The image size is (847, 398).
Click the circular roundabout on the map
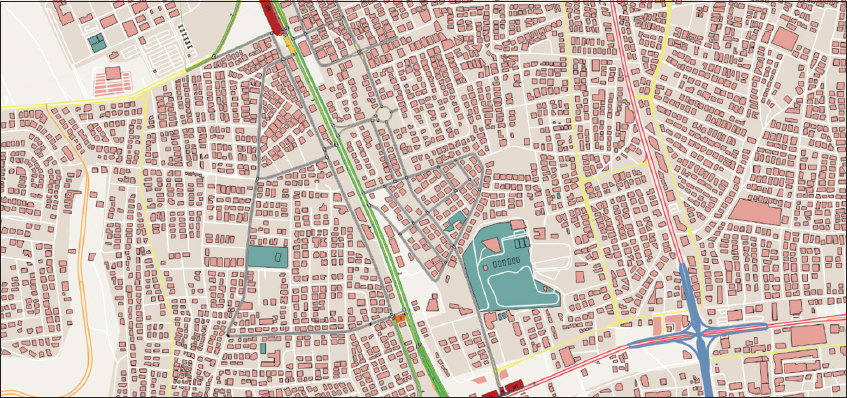coord(383,114)
